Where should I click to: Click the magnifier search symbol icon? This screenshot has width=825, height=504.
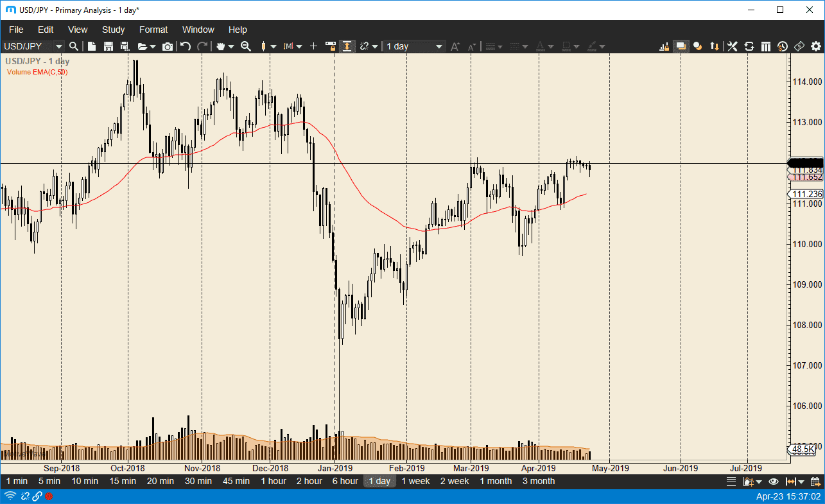pyautogui.click(x=74, y=46)
